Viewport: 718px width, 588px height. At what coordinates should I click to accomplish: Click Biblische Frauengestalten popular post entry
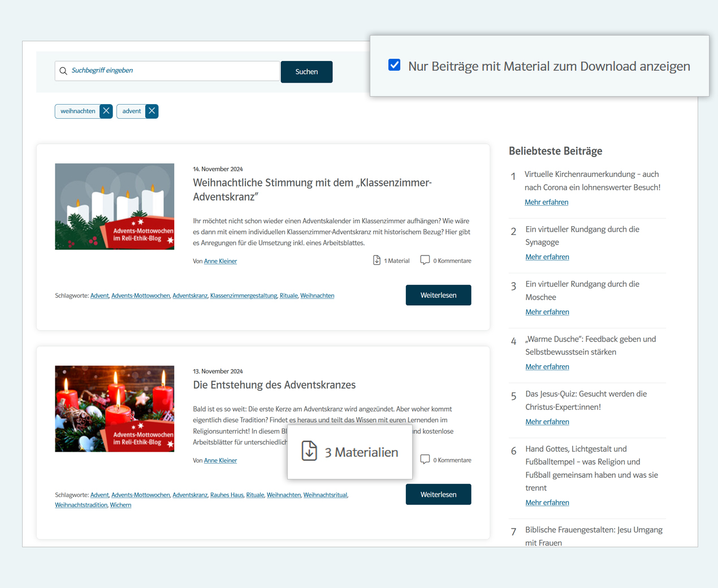pos(594,536)
